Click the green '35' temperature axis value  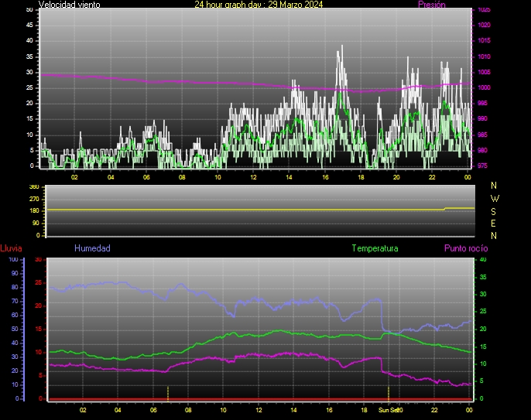point(483,277)
